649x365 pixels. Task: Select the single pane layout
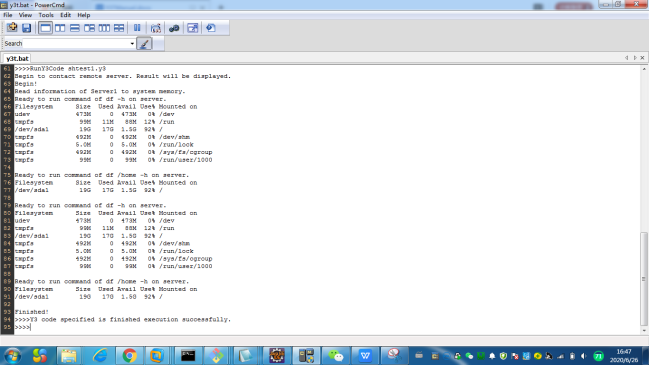(x=45, y=28)
